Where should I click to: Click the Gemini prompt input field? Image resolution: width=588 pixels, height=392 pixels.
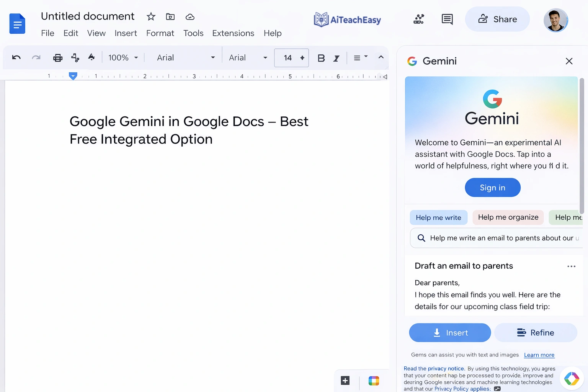(498, 238)
